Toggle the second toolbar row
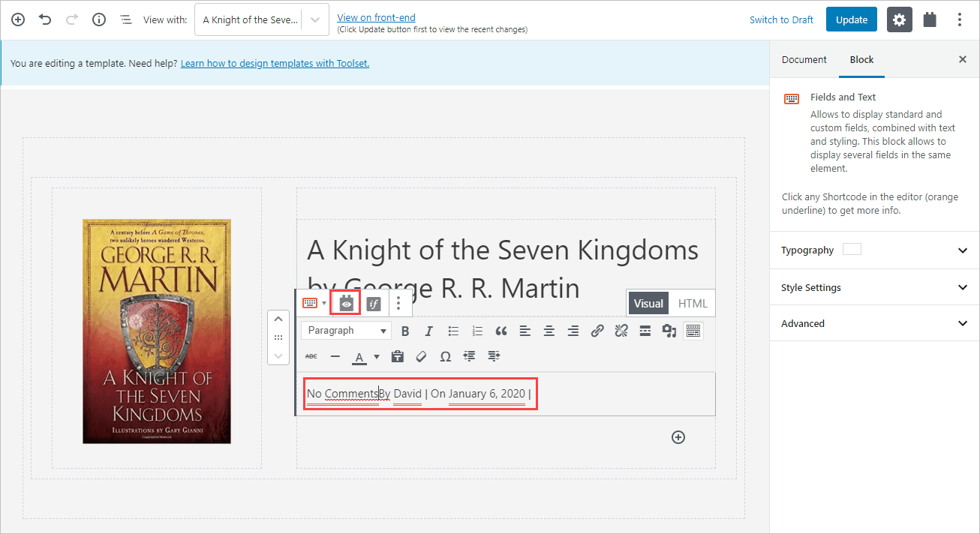The width and height of the screenshot is (980, 534). [x=693, y=331]
